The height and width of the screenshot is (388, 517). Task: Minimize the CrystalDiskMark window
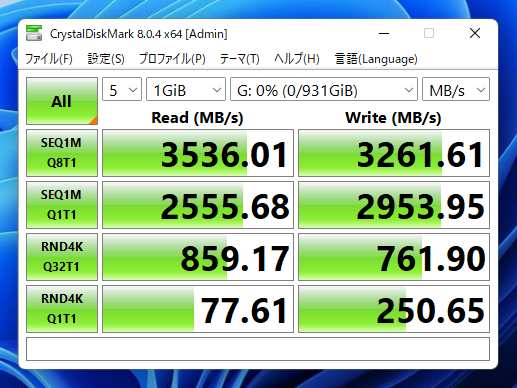(x=384, y=33)
